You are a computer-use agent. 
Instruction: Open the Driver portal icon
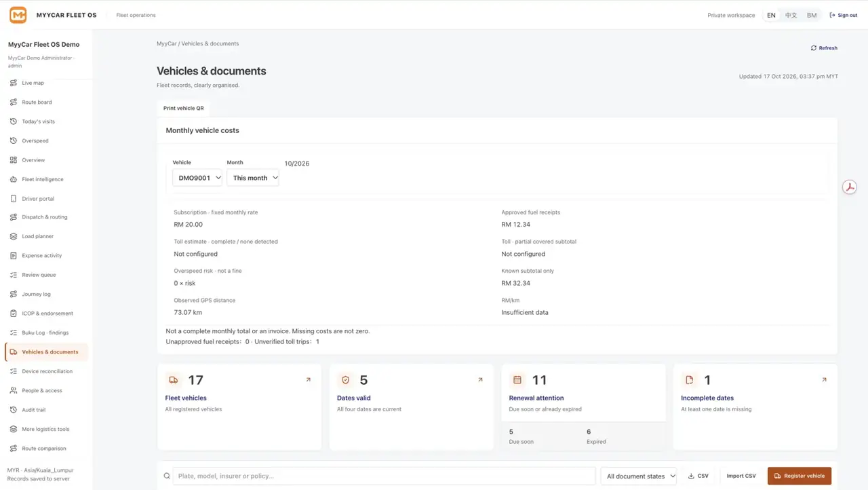(x=14, y=199)
